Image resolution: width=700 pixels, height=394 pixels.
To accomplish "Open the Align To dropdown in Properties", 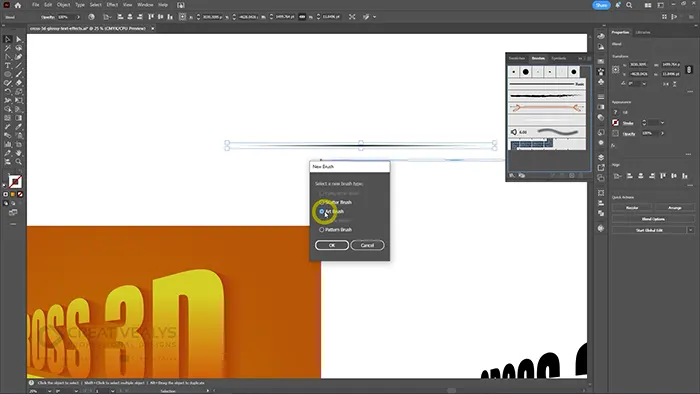I will (617, 176).
